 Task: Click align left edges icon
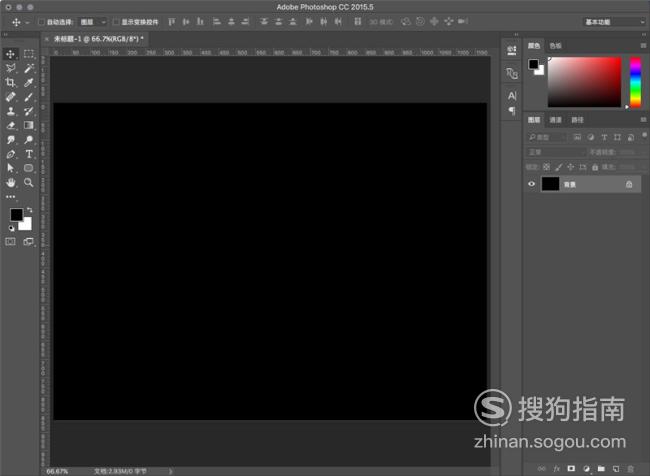coord(217,22)
